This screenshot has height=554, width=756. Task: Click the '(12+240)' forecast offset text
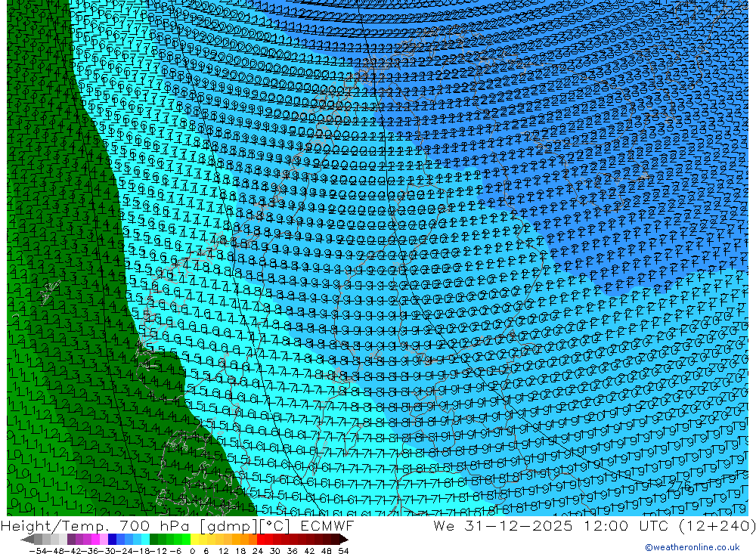[717, 526]
